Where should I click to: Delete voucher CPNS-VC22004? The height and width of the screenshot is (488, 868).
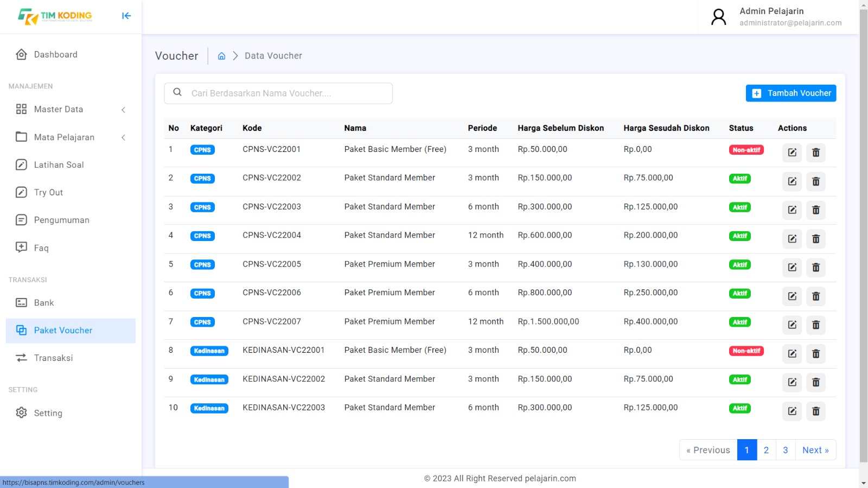coord(816,239)
